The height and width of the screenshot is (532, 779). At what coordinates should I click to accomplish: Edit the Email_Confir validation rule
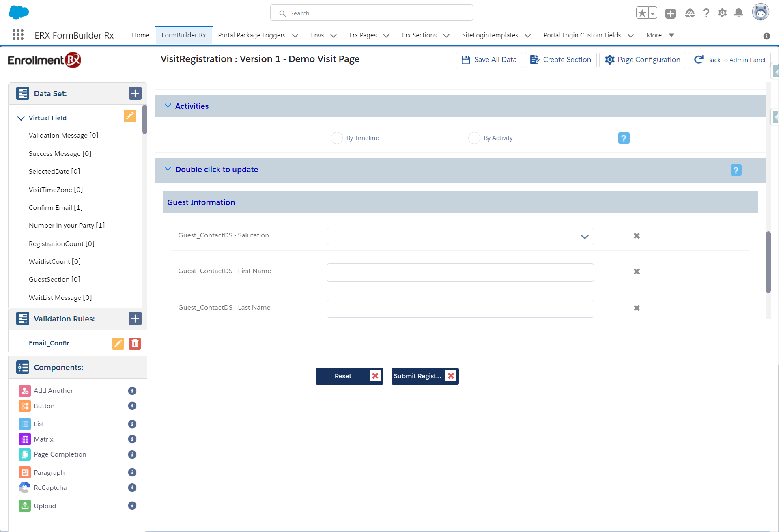coord(118,344)
